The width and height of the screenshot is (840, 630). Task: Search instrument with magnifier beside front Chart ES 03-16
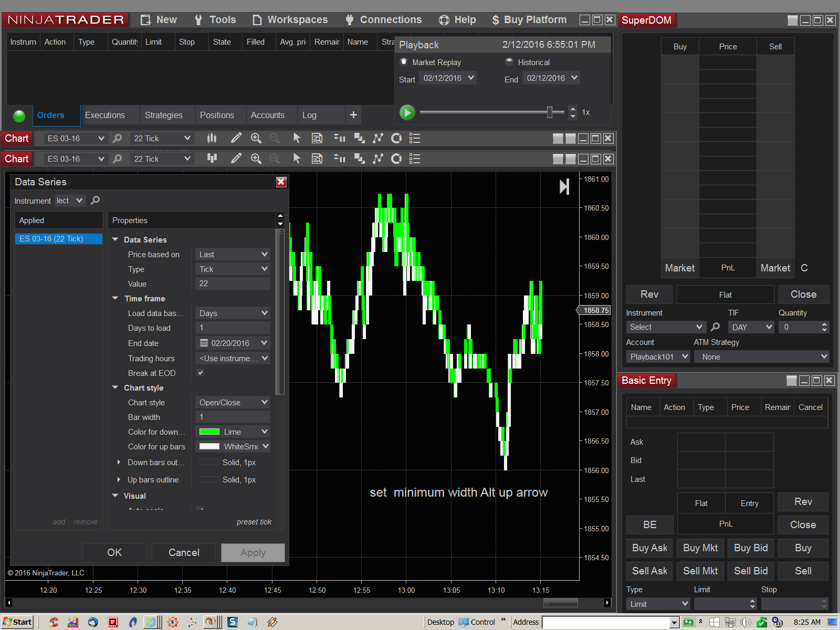118,159
